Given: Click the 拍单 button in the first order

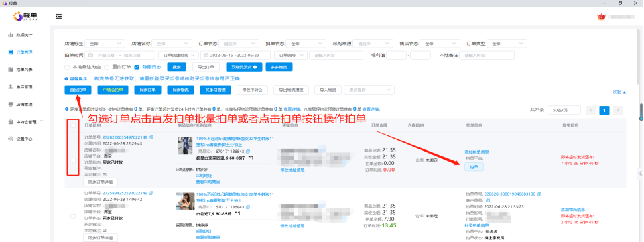Looking at the screenshot, I should pos(474,166).
